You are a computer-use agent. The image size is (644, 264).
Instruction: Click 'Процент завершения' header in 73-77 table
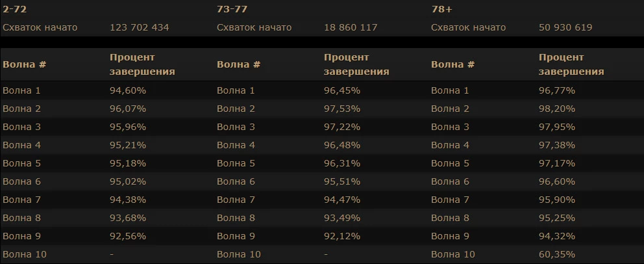click(356, 64)
